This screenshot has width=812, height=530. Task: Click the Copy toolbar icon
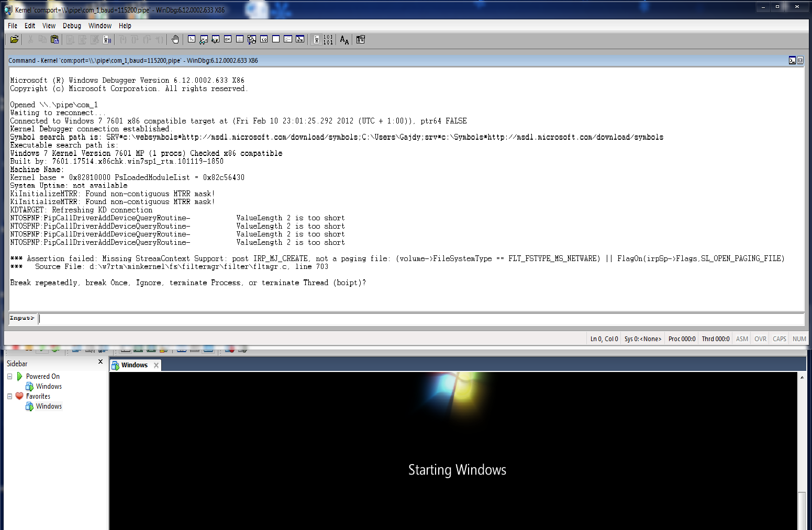42,39
